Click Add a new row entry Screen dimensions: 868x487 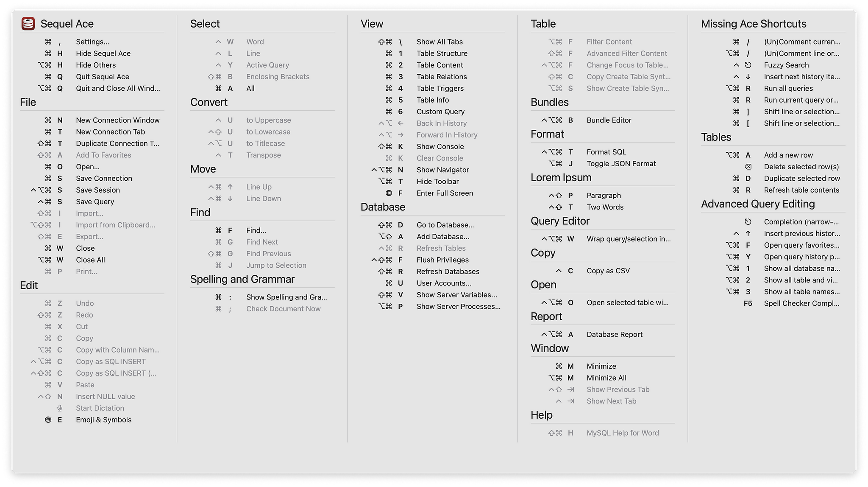tap(787, 155)
